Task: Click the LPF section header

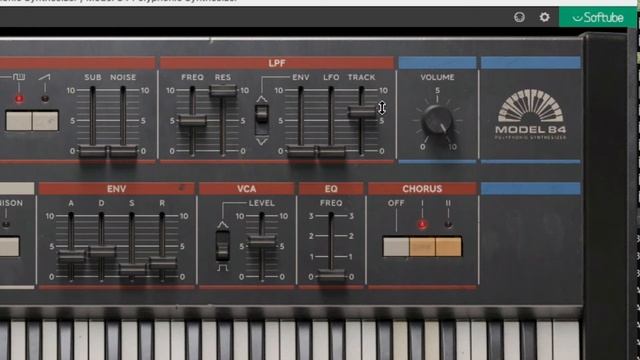Action: (277, 63)
